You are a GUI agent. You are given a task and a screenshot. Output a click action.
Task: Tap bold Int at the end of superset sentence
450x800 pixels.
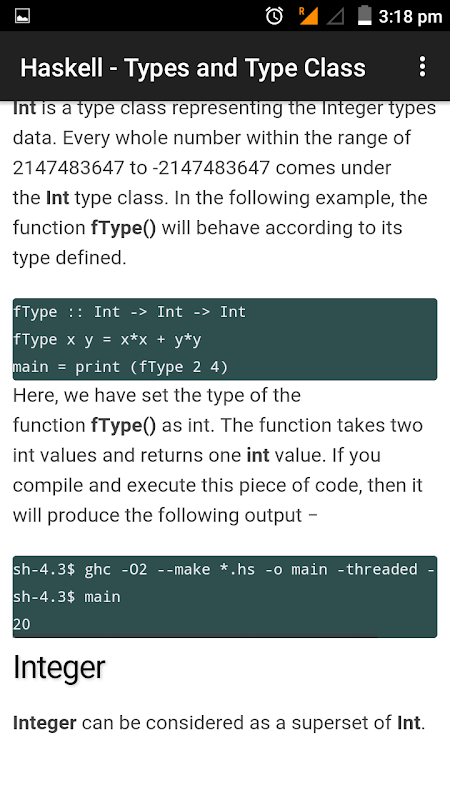409,722
